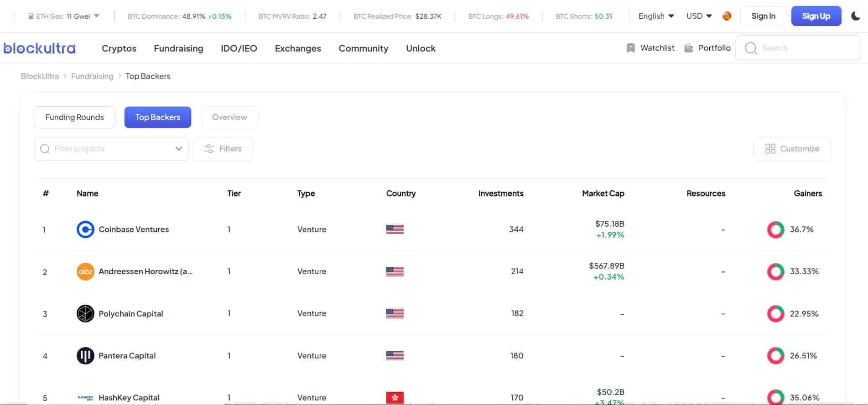The image size is (868, 405).
Task: Click the Polychain Capital gainers donut chart
Action: [x=775, y=314]
